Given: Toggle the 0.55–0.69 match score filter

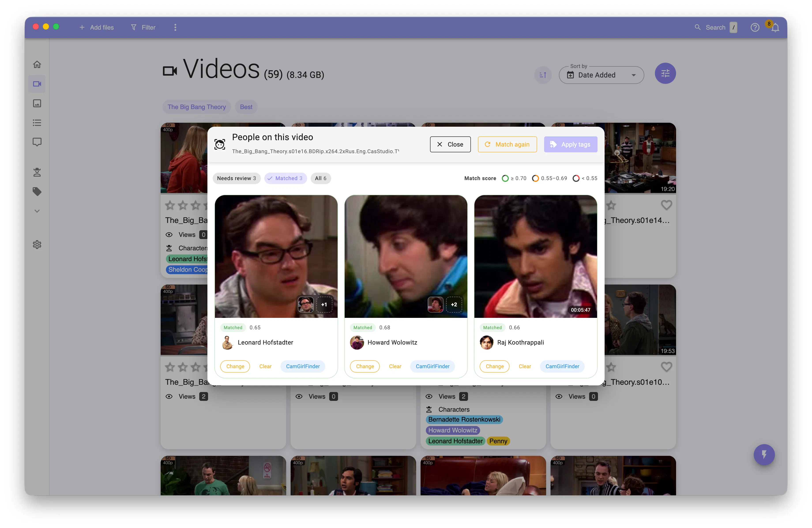Looking at the screenshot, I should pyautogui.click(x=549, y=178).
